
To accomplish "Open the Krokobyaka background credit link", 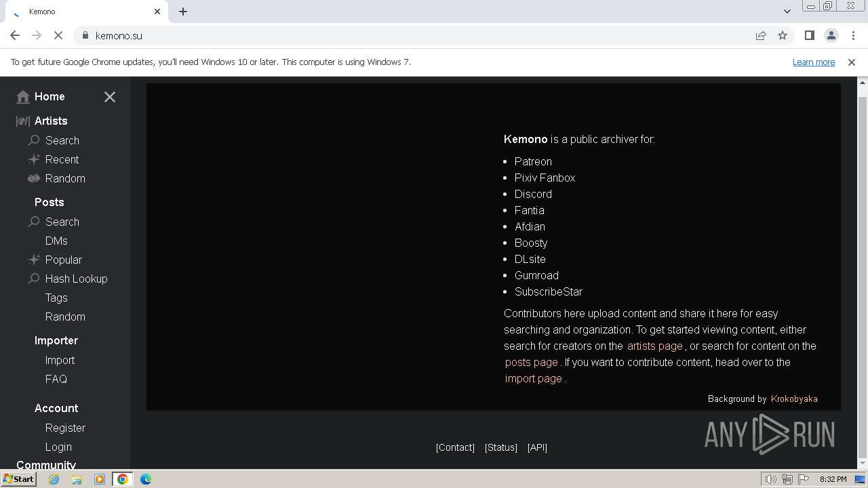I will (x=794, y=399).
